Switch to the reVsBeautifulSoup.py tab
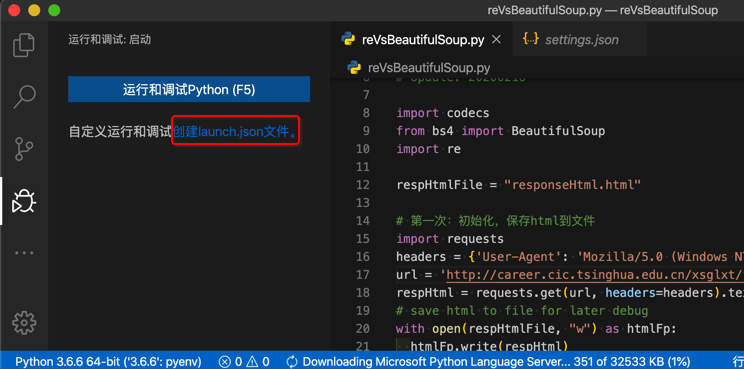Viewport: 744px width, 369px height. tap(421, 39)
